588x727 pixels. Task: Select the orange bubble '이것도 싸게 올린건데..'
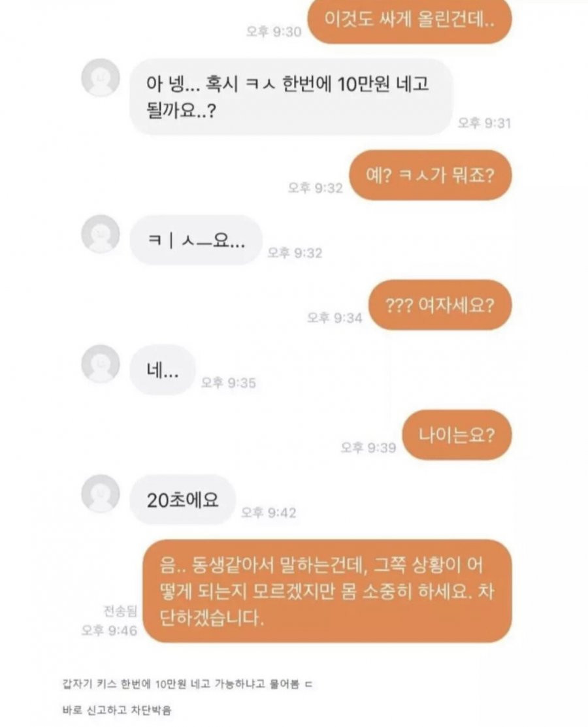[x=410, y=20]
